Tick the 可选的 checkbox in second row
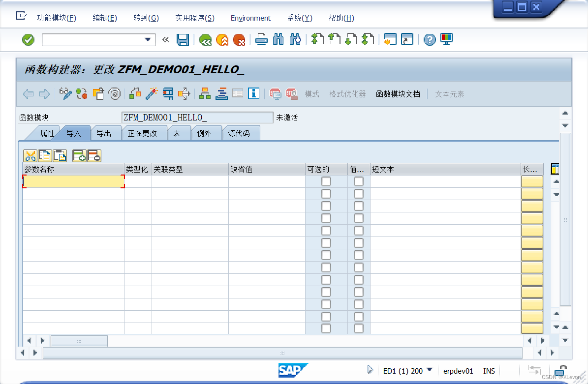 326,194
